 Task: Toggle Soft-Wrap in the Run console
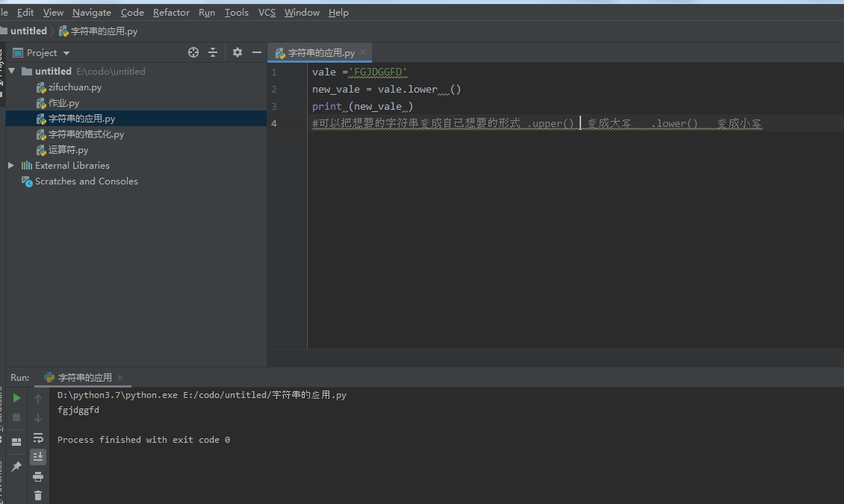tap(37, 438)
